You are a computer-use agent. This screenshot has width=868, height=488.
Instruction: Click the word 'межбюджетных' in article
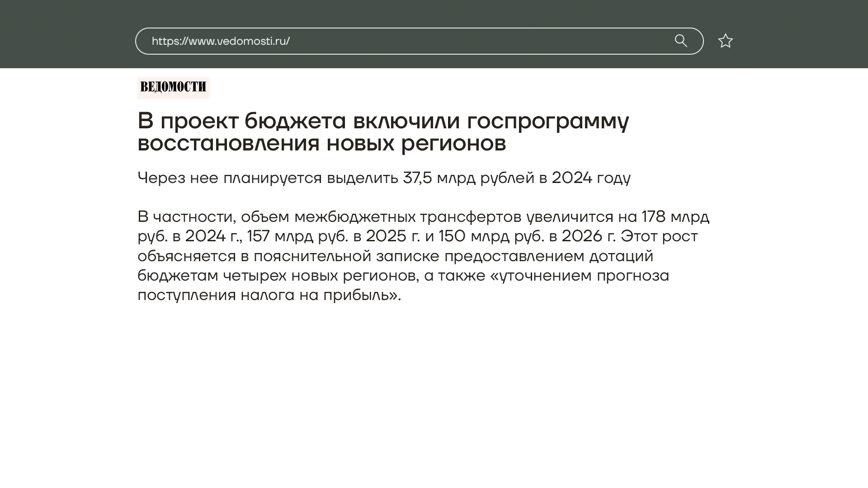point(354,217)
